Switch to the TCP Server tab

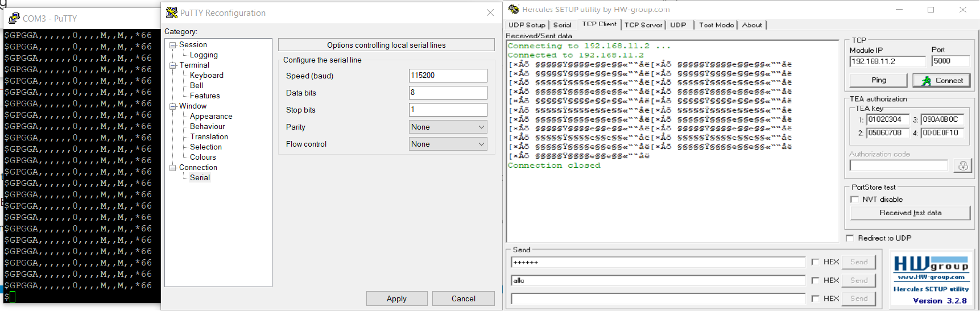tap(643, 25)
